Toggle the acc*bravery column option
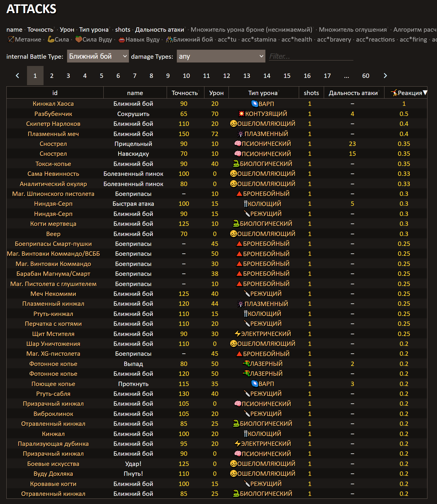 click(x=334, y=39)
